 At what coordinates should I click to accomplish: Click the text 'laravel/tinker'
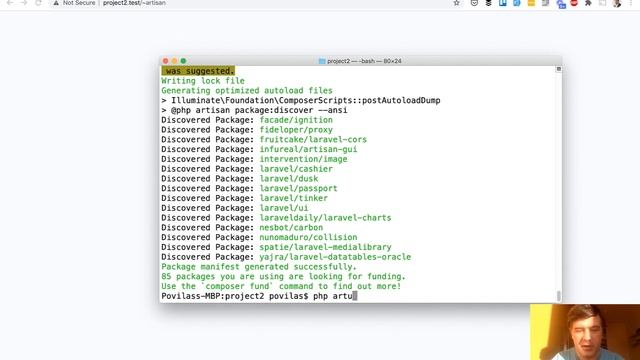(293, 198)
